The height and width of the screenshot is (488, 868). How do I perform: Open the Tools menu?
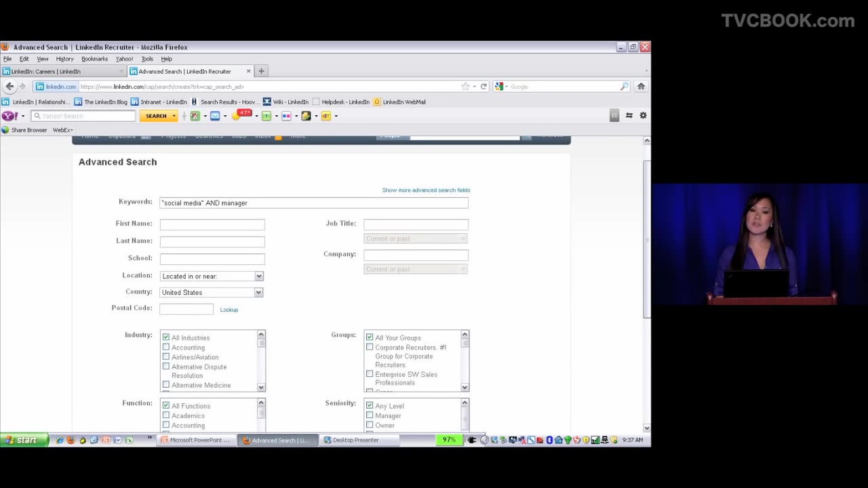click(147, 59)
